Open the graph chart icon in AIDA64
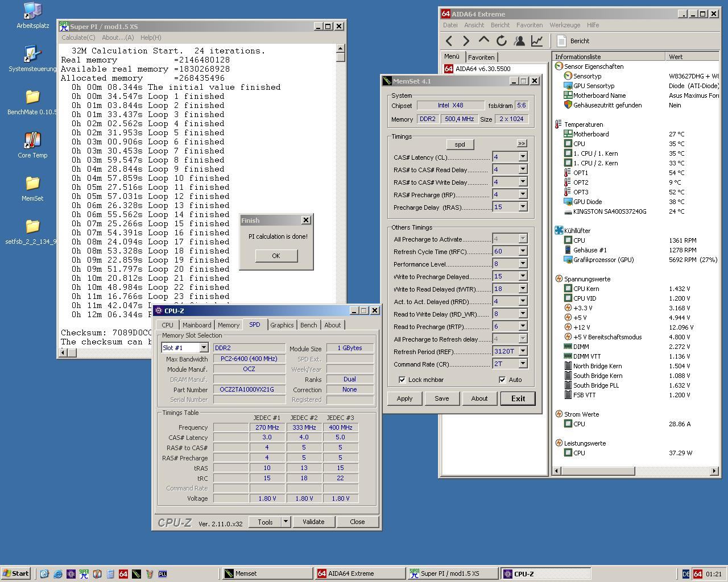The height and width of the screenshot is (582, 728). 536,41
